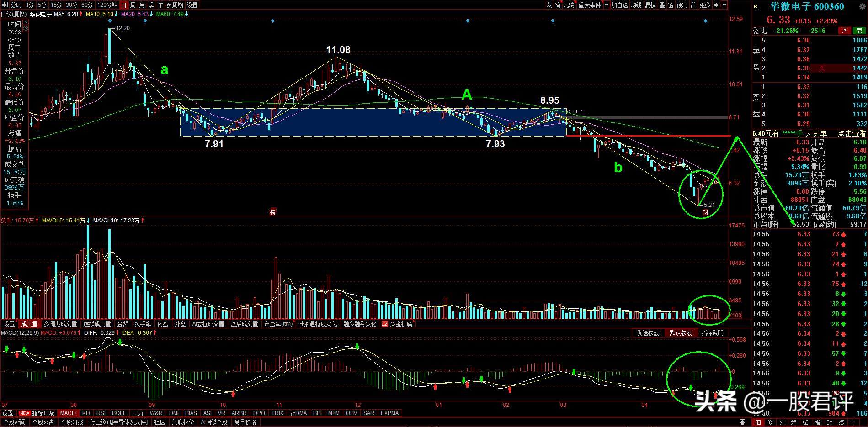The height and width of the screenshot is (427, 868).
Task: Select the KD indicator tab
Action: tap(86, 413)
